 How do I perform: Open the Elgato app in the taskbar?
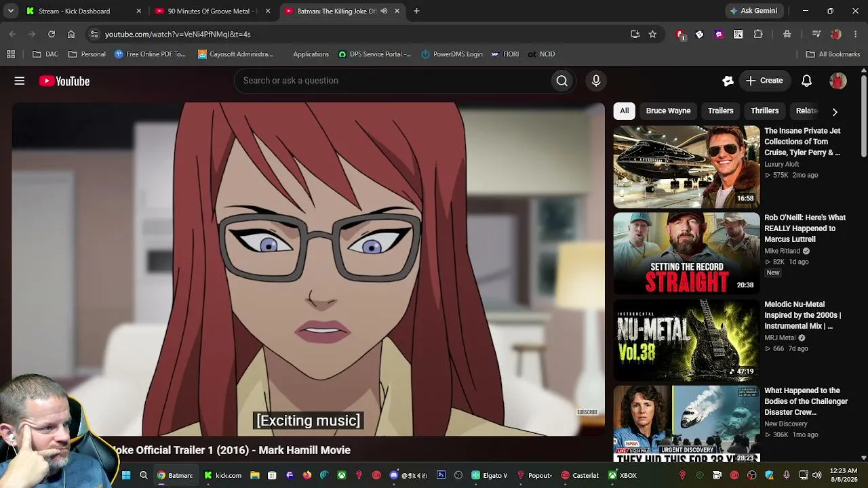pyautogui.click(x=490, y=475)
